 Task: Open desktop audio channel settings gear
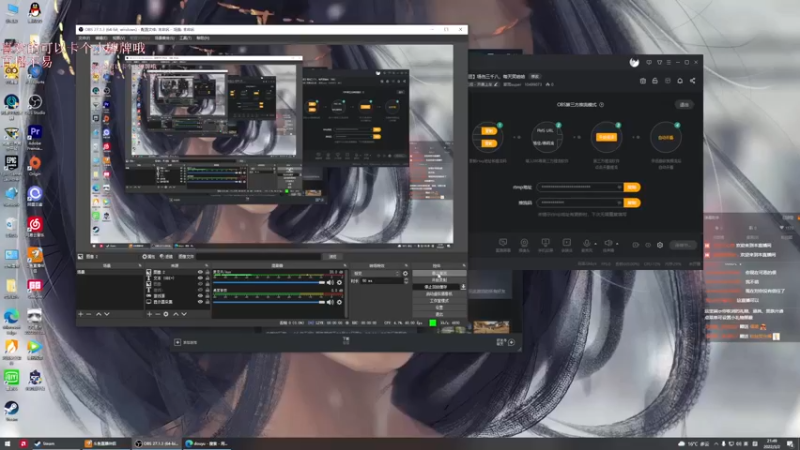coord(339,302)
